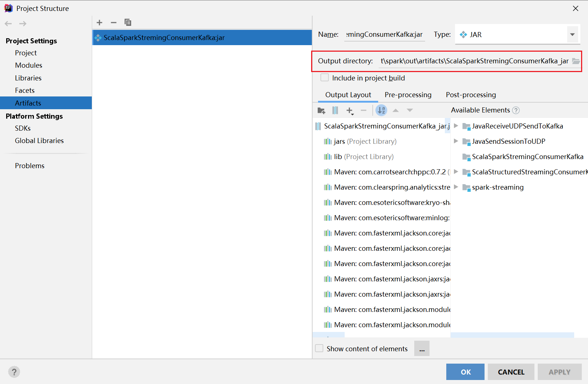The width and height of the screenshot is (588, 384).
Task: Click the Add artifact plus icon
Action: [x=99, y=23]
